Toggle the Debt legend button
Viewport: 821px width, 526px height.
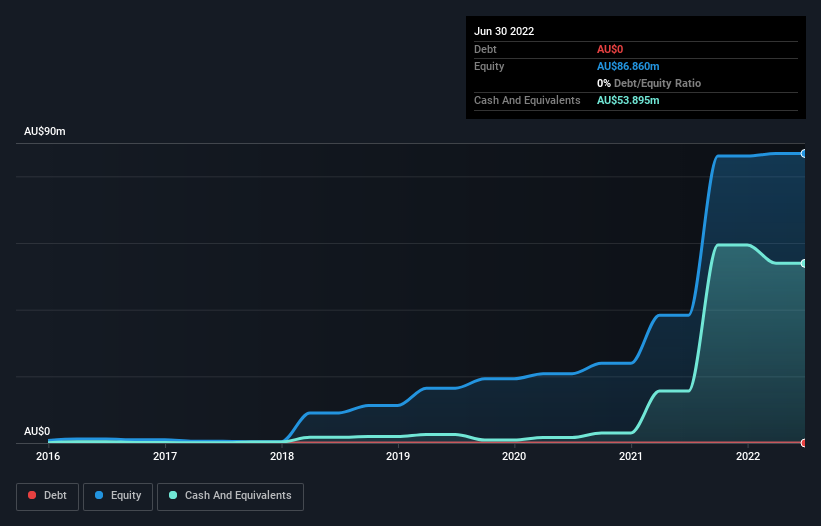[x=47, y=496]
